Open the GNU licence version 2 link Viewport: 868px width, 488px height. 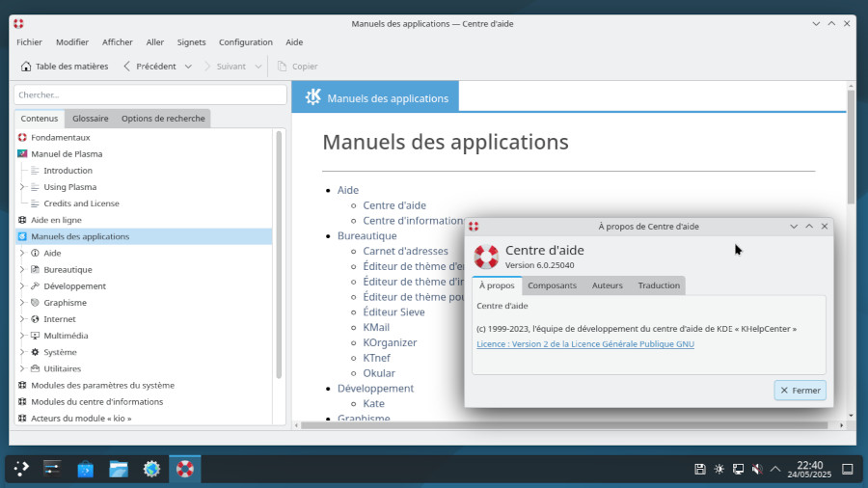(x=585, y=344)
